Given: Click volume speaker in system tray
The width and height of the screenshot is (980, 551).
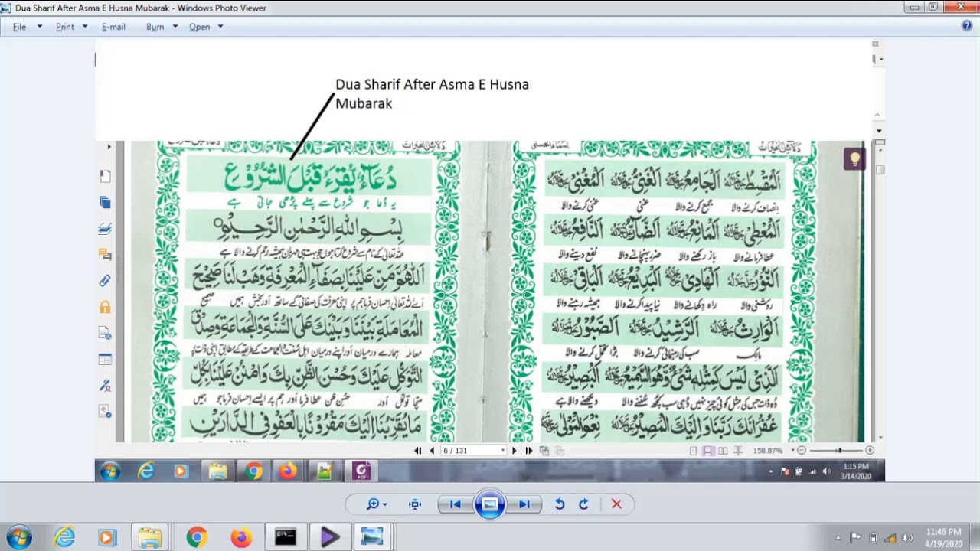Looking at the screenshot, I should pyautogui.click(x=907, y=537).
